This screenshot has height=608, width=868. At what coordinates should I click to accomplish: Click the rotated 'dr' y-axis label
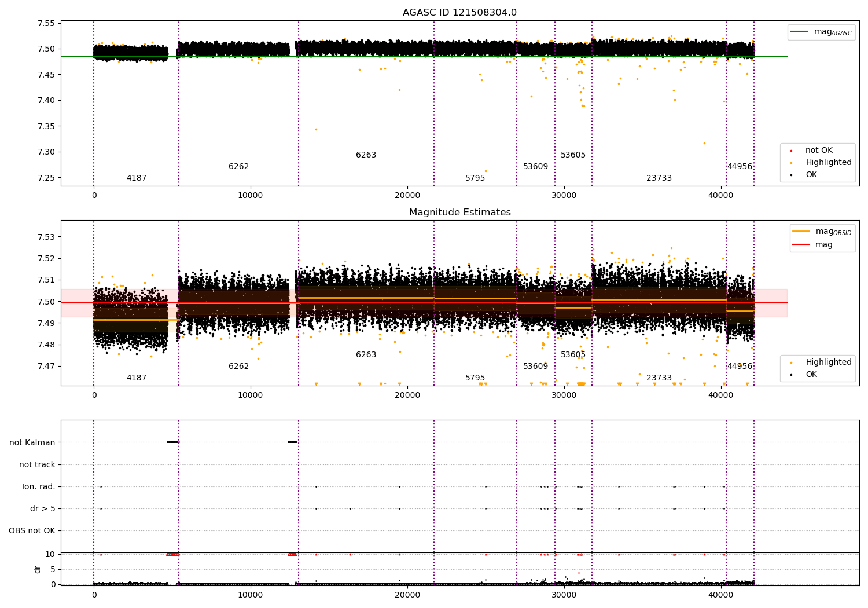click(38, 569)
